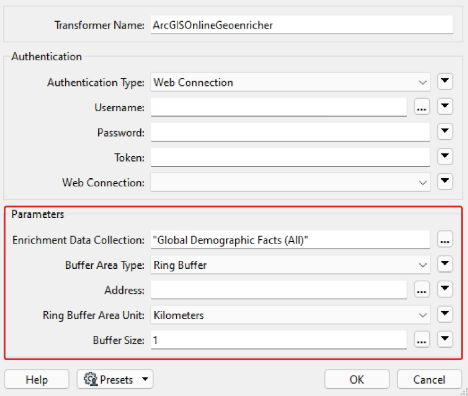Open Address text editor ellipsis button
This screenshot has height=396, width=468.
pos(422,290)
